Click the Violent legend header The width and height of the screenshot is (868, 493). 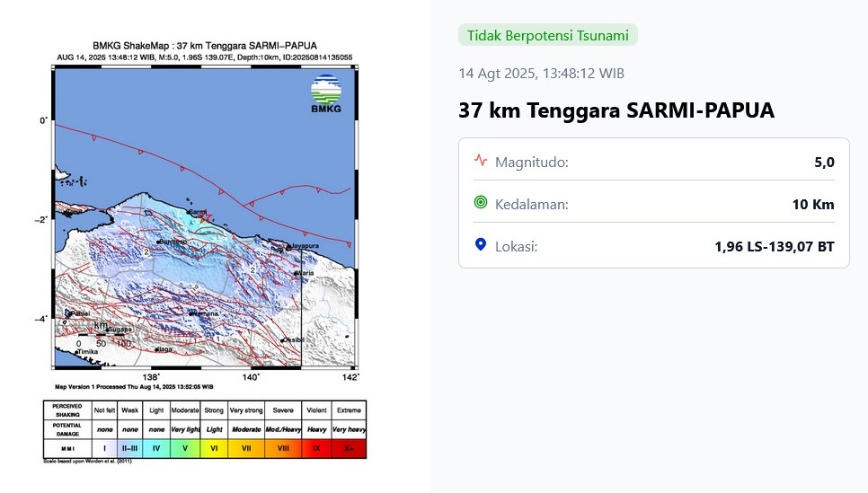coord(316,410)
